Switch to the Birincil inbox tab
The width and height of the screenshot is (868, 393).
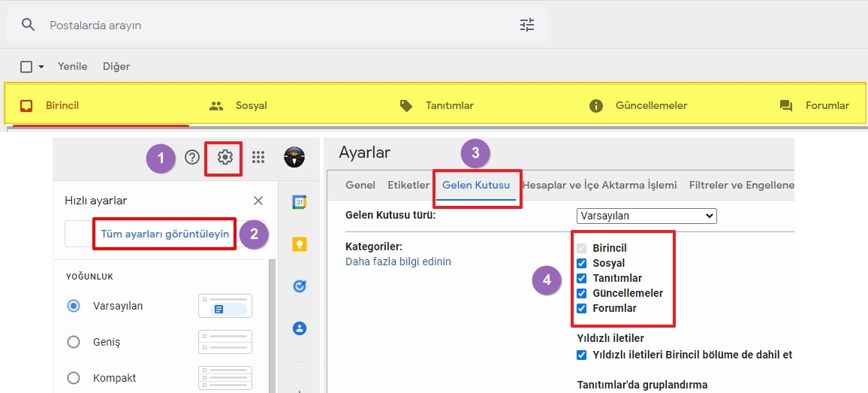pyautogui.click(x=101, y=105)
